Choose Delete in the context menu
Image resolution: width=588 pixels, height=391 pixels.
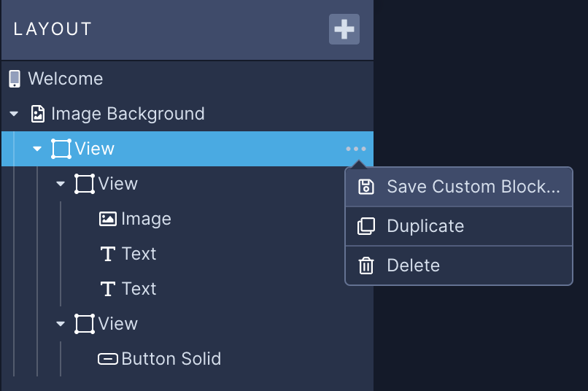(413, 266)
